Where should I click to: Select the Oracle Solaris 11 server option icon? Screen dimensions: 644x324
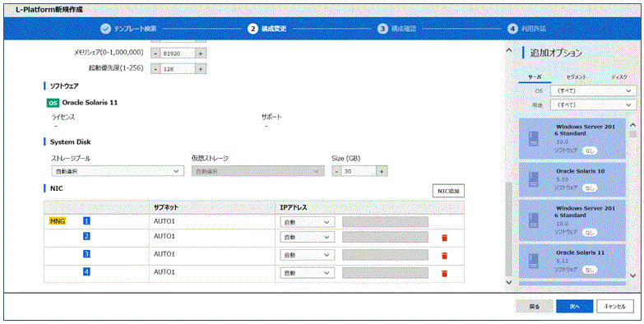pyautogui.click(x=534, y=262)
